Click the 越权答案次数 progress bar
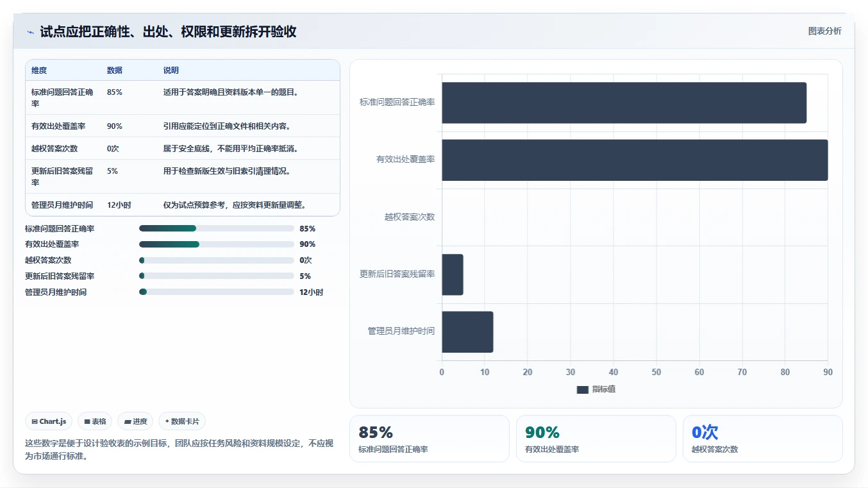 click(217, 260)
